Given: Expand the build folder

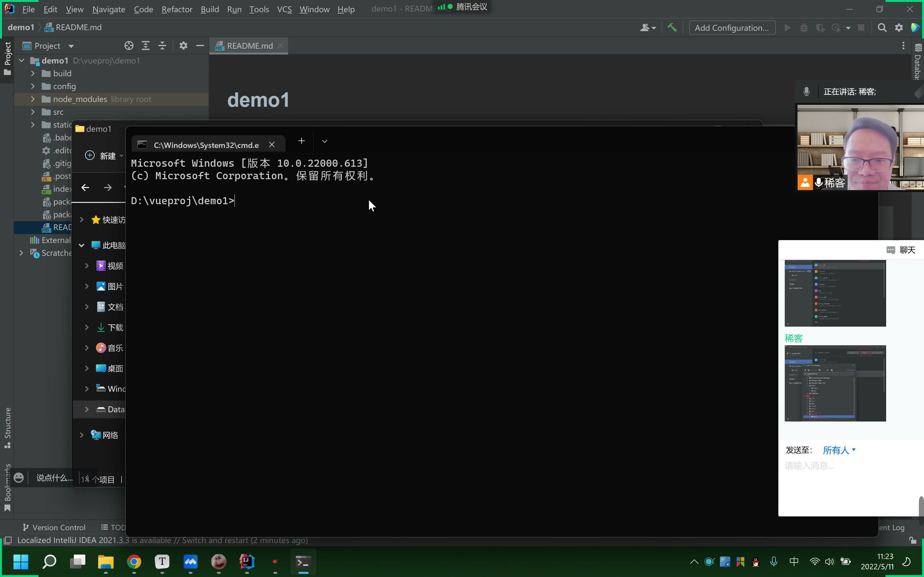Looking at the screenshot, I should tap(33, 73).
